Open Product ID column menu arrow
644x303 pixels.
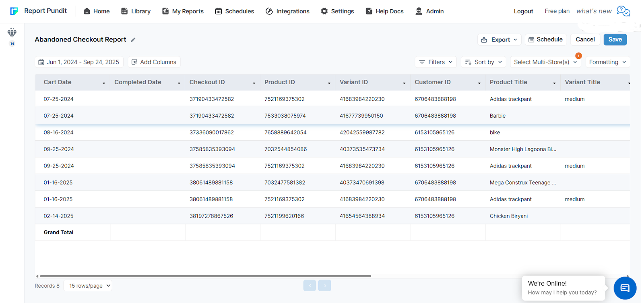pos(329,83)
